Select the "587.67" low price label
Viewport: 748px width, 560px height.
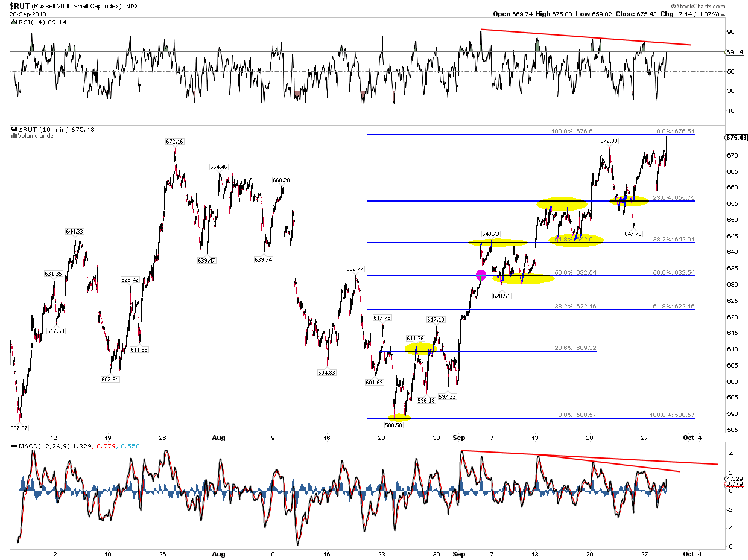pyautogui.click(x=21, y=428)
